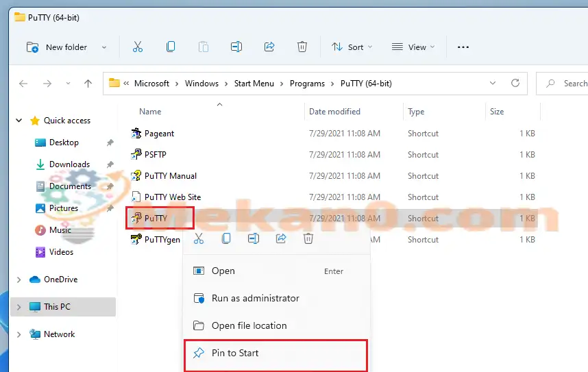588x372 pixels.
Task: Click the Pageant shortcut icon
Action: (x=136, y=133)
